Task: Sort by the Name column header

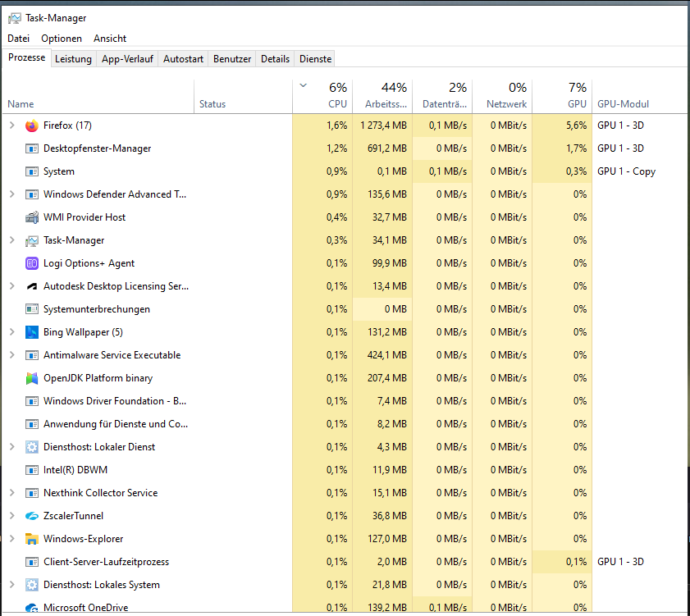Action: point(98,96)
